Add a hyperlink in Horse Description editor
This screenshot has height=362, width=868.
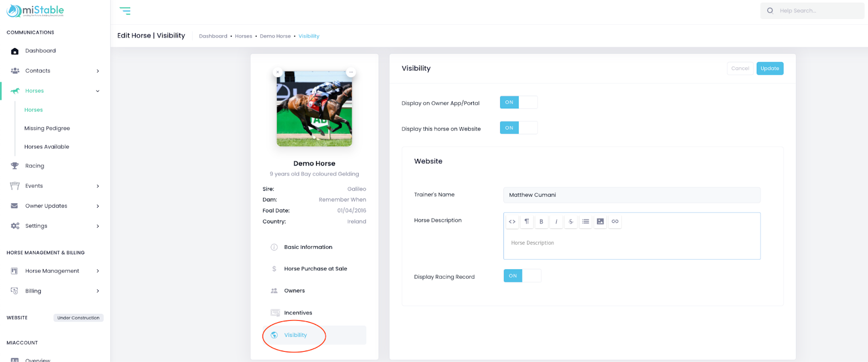point(615,222)
